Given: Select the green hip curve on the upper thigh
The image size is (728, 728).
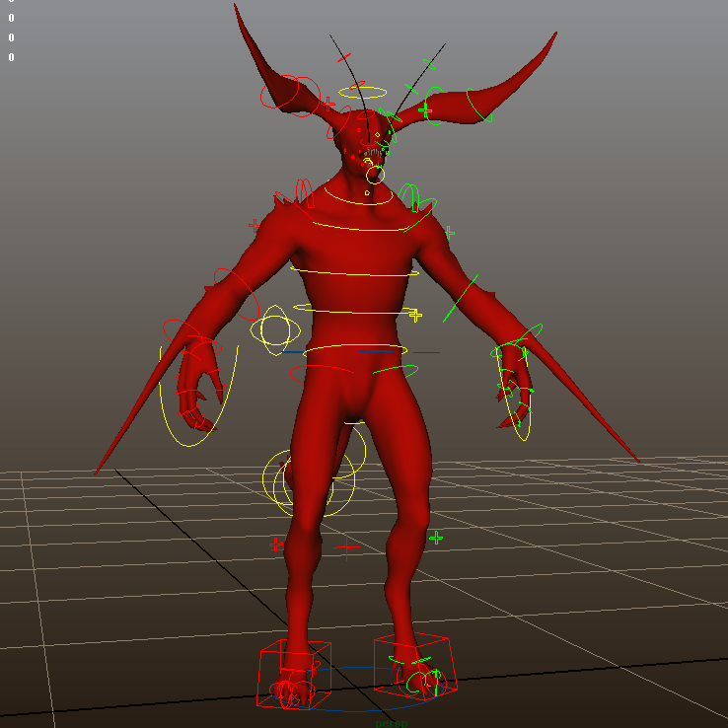Looking at the screenshot, I should (396, 371).
